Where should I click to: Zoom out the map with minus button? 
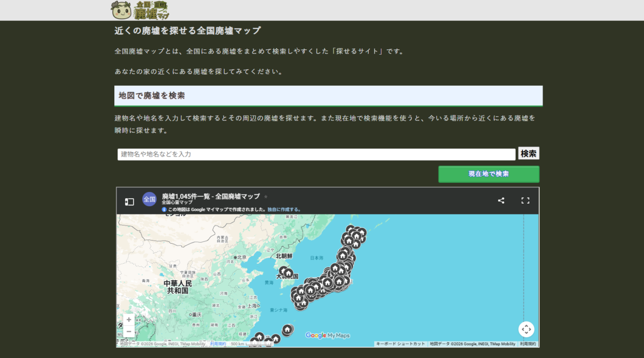tap(129, 331)
